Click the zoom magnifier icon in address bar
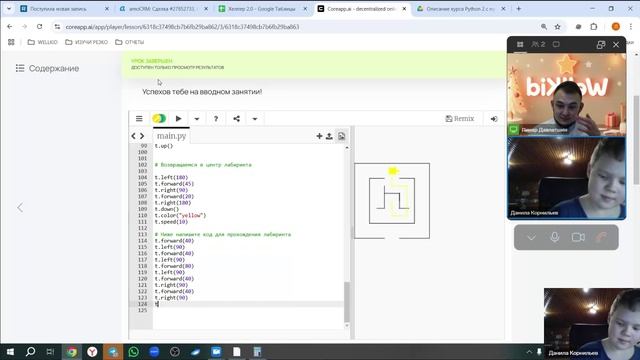 click(x=544, y=27)
